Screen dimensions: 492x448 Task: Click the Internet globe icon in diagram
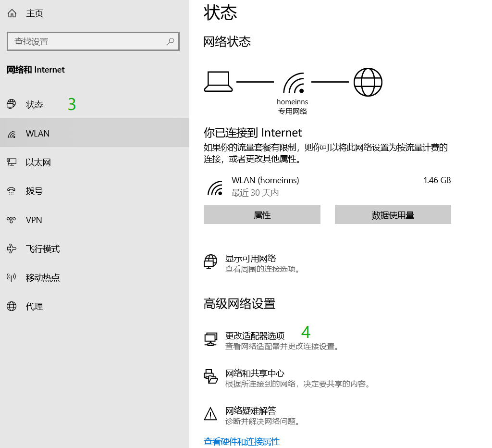pyautogui.click(x=368, y=82)
